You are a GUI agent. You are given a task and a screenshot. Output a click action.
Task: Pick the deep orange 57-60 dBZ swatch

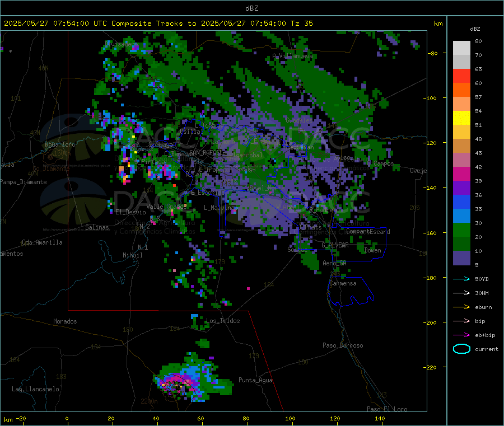click(461, 90)
